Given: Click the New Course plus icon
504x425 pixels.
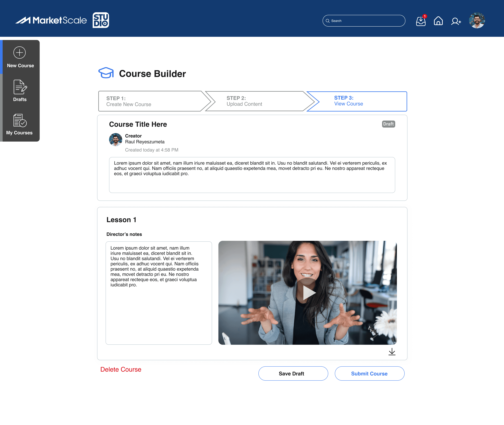Looking at the screenshot, I should point(20,53).
